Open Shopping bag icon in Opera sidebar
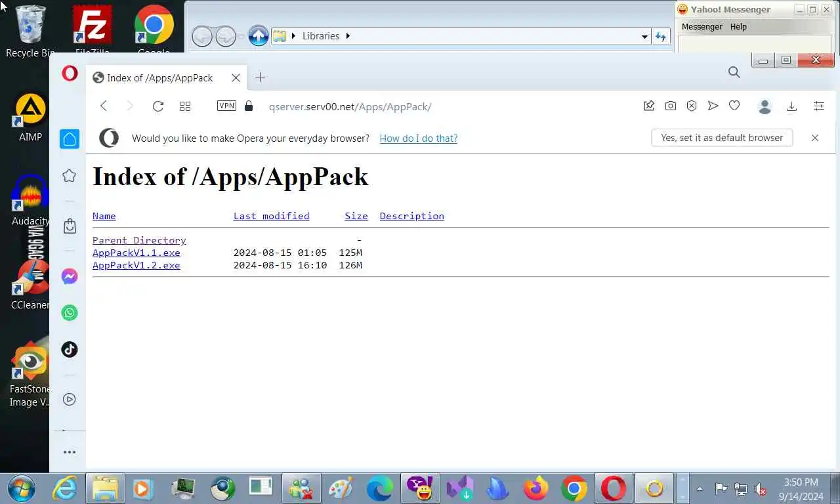Image resolution: width=840 pixels, height=504 pixels. (x=70, y=226)
